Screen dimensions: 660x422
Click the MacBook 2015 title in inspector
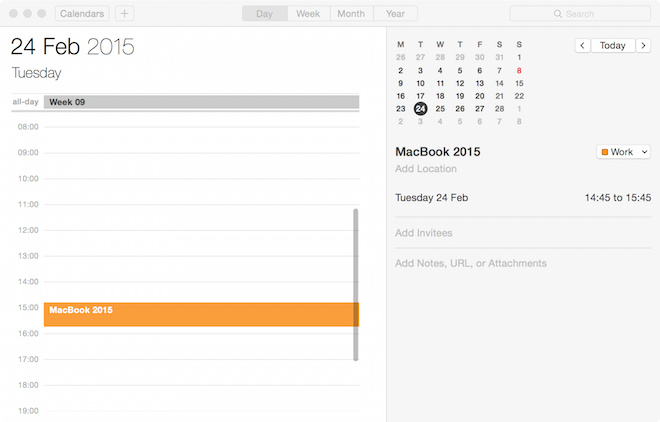coord(438,152)
